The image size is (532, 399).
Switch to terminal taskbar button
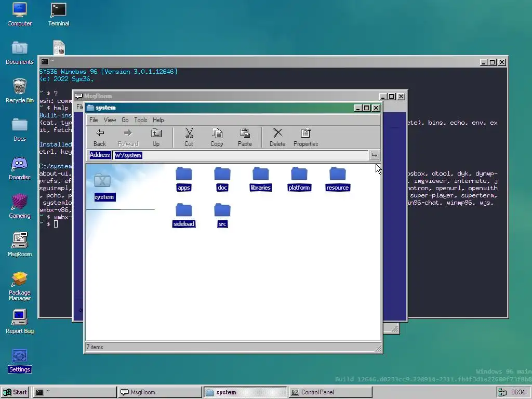74,392
